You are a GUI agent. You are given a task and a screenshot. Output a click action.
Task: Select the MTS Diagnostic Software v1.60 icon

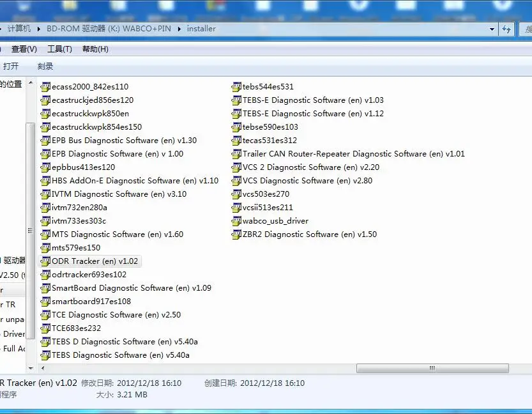(45, 234)
